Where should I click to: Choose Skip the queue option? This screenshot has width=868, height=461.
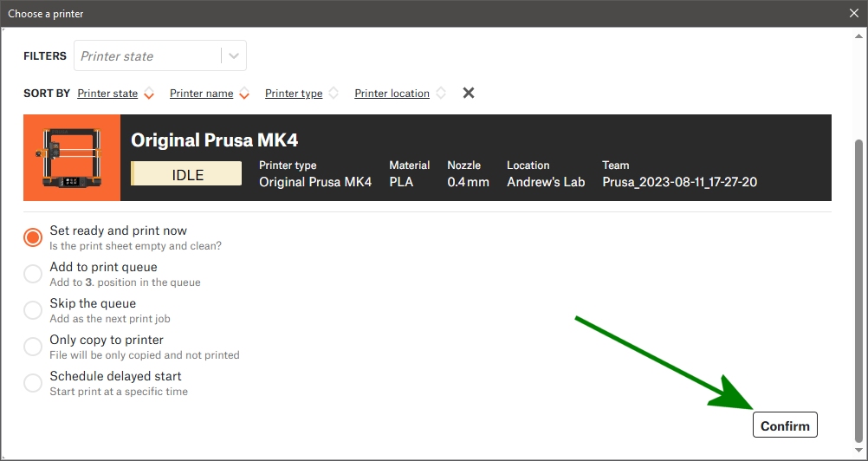(x=33, y=310)
